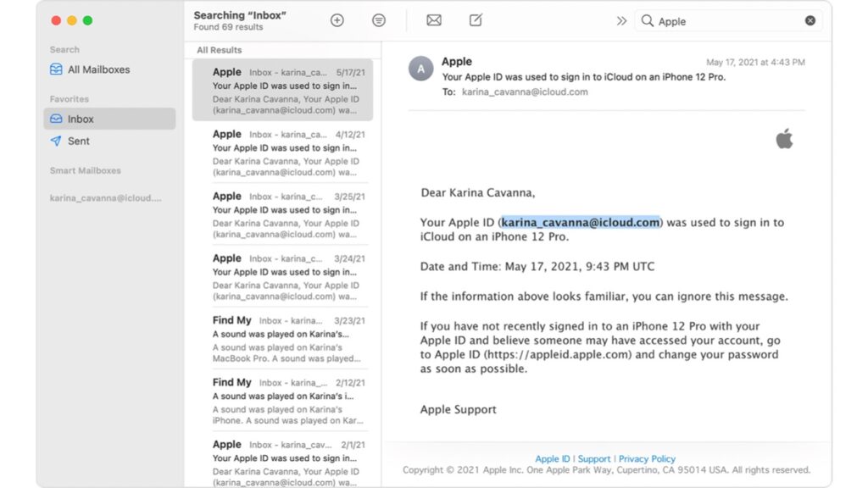Toggle the message filter icon
This screenshot has height=488, width=868.
[x=378, y=20]
